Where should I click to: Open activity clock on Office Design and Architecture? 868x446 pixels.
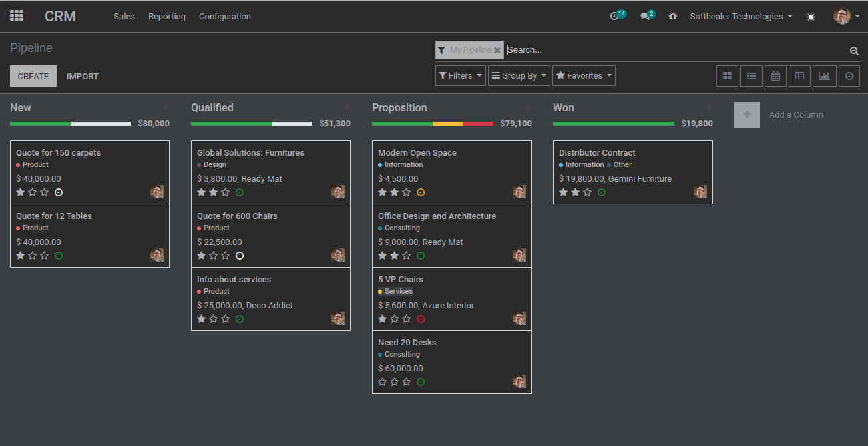click(421, 256)
